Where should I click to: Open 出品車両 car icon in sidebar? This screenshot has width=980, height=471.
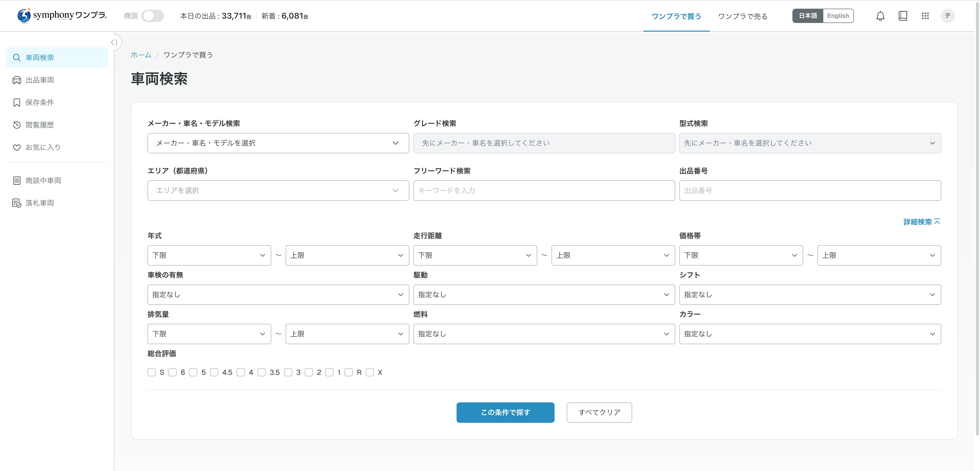17,80
